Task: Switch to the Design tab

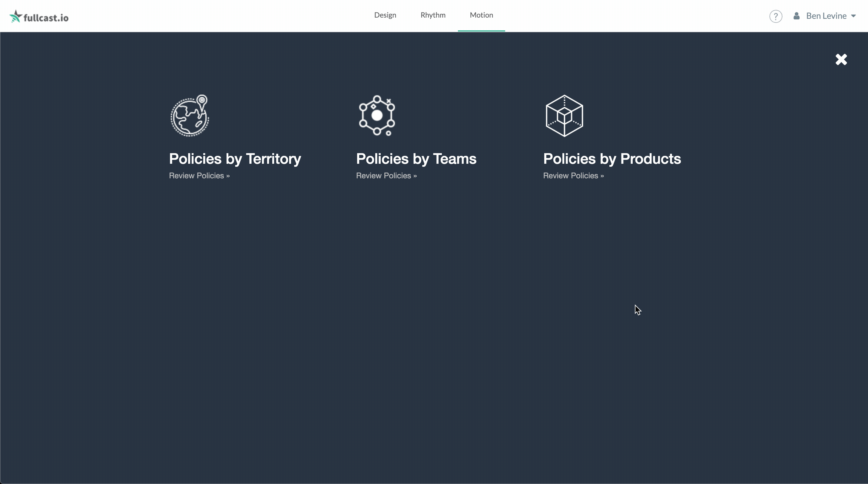Action: point(385,15)
